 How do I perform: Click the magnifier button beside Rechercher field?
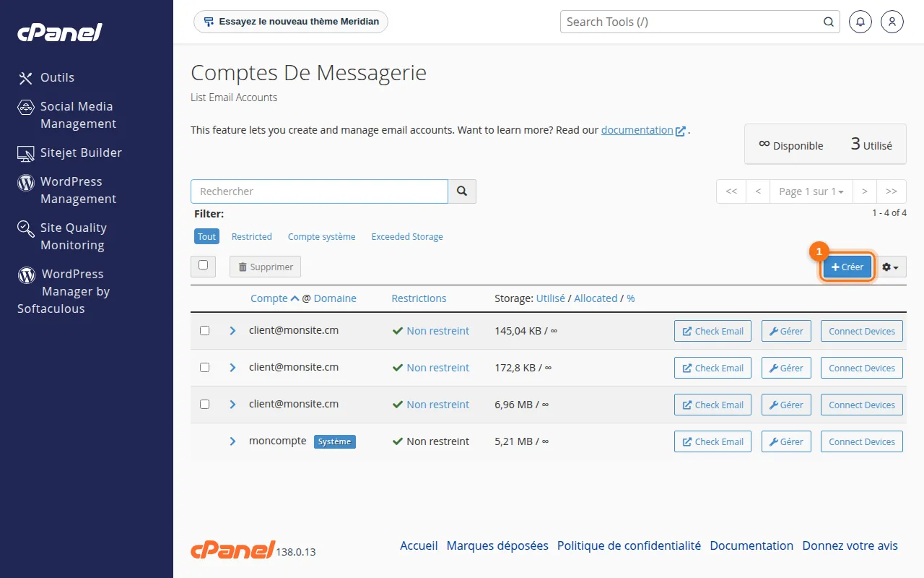(x=462, y=191)
